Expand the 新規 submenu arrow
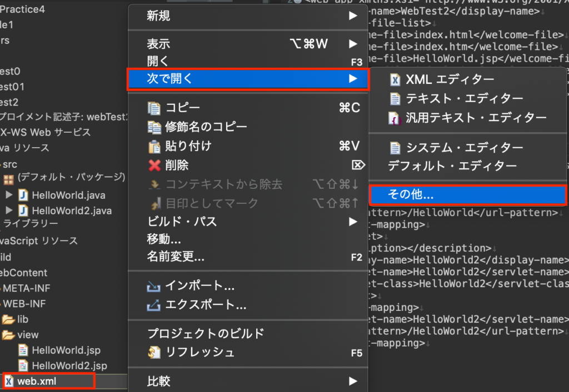569x392 pixels. [354, 17]
